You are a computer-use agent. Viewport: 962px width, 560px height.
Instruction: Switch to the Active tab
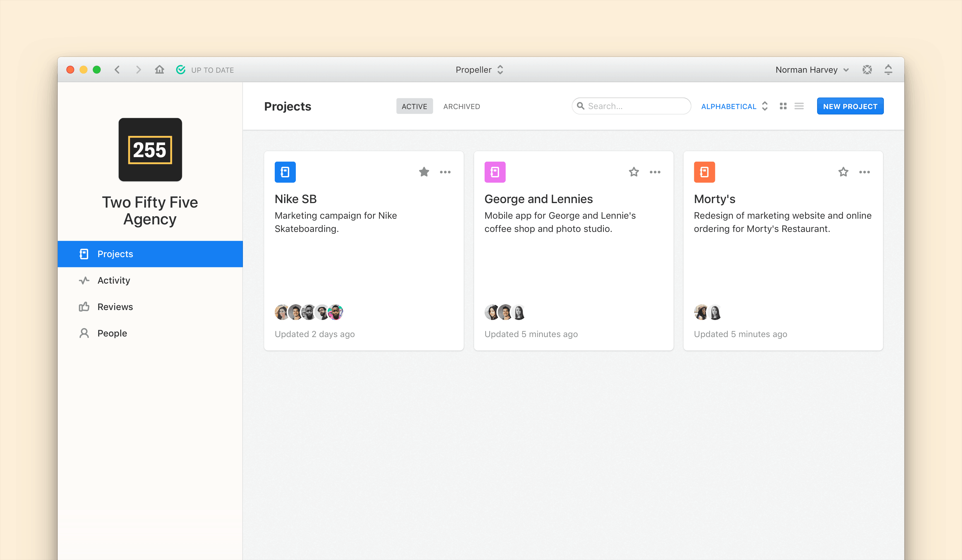click(x=414, y=106)
